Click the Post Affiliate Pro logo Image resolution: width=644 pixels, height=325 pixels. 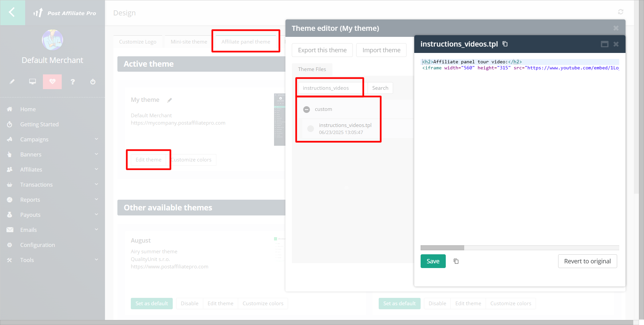(65, 13)
